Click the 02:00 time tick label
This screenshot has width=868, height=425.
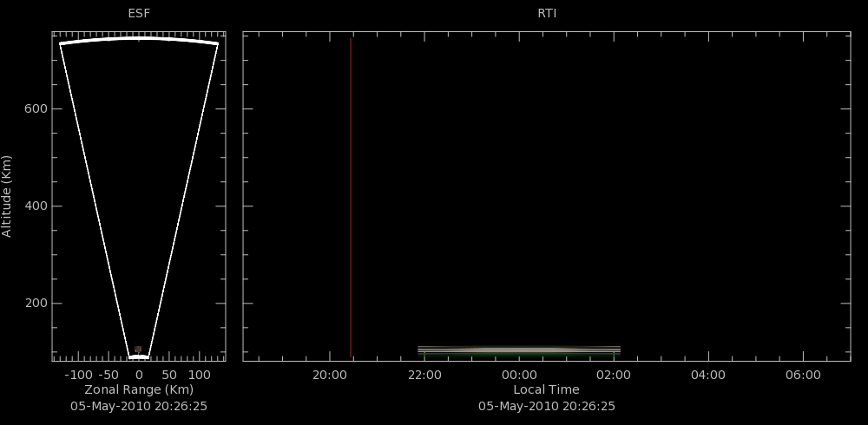click(x=614, y=376)
